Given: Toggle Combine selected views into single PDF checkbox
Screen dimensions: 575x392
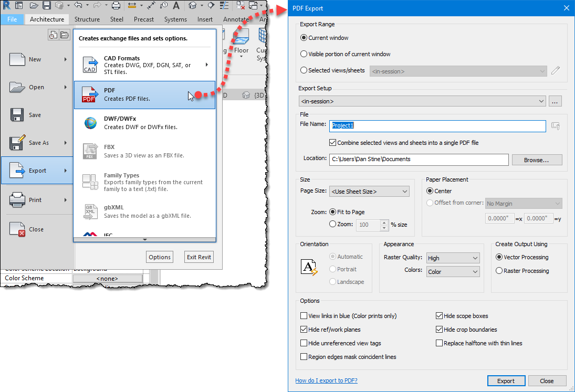Looking at the screenshot, I should tap(332, 143).
